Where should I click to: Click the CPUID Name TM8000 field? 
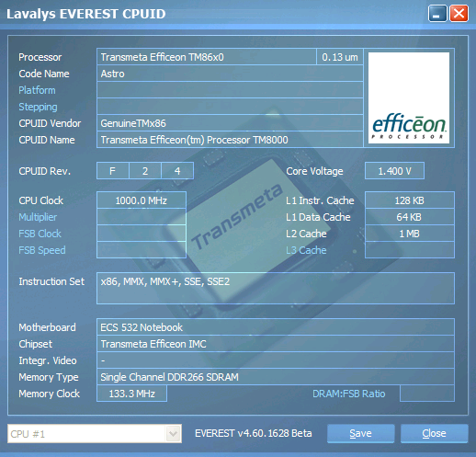tap(230, 140)
